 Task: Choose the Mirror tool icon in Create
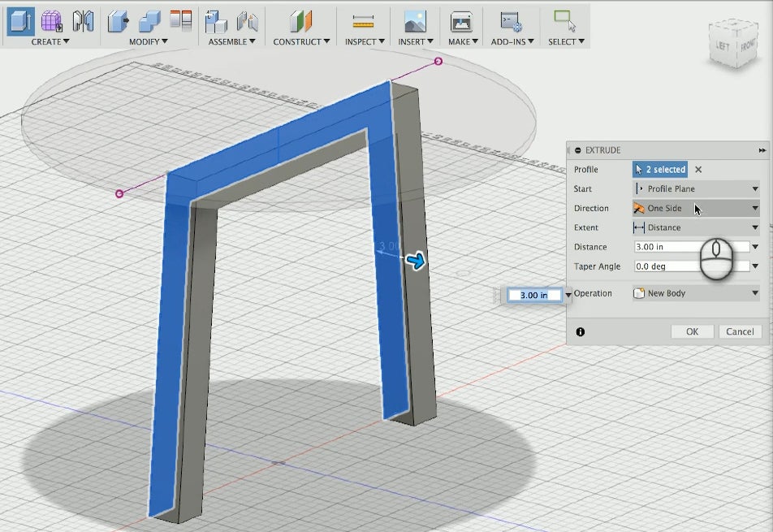coord(83,21)
